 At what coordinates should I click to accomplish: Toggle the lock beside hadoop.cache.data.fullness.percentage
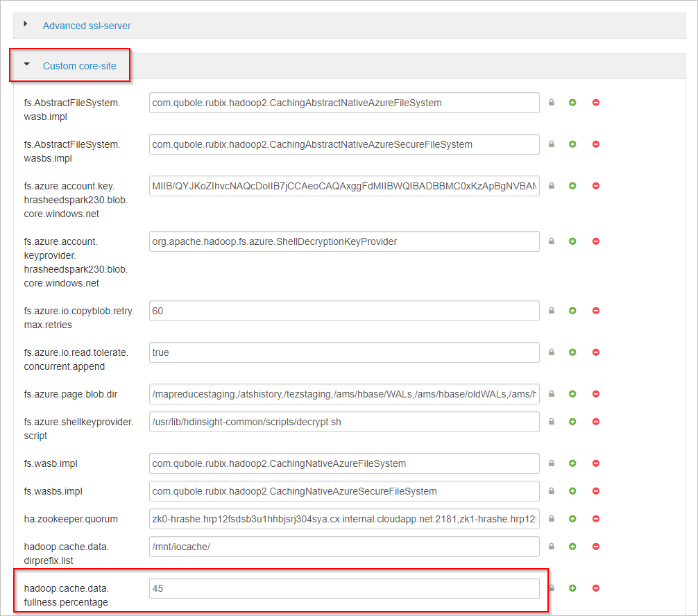551,588
